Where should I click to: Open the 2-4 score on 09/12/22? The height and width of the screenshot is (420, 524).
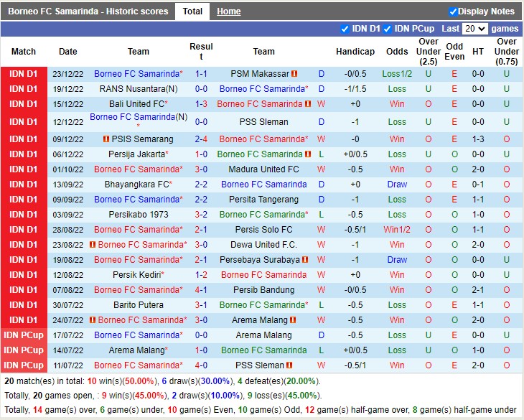(x=201, y=139)
